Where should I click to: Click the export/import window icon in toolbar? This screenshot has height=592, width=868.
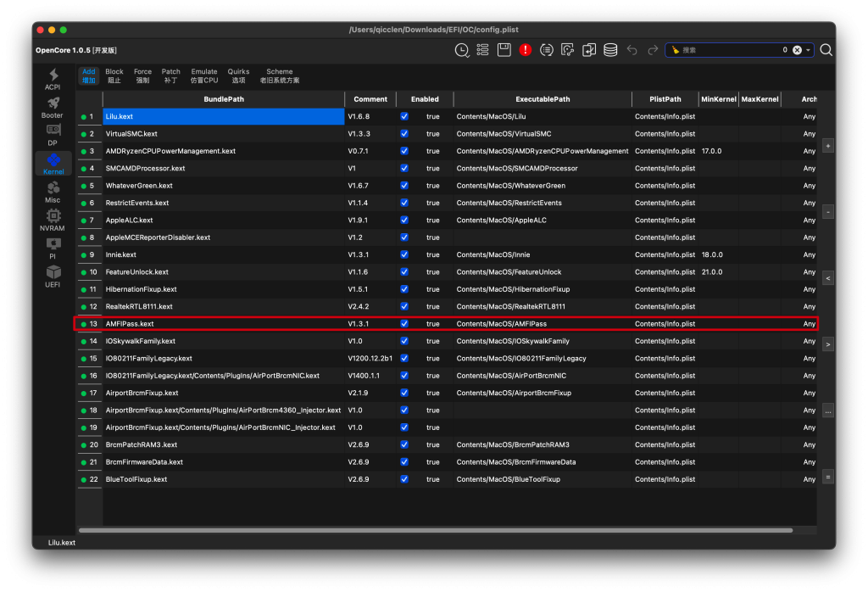tap(589, 50)
